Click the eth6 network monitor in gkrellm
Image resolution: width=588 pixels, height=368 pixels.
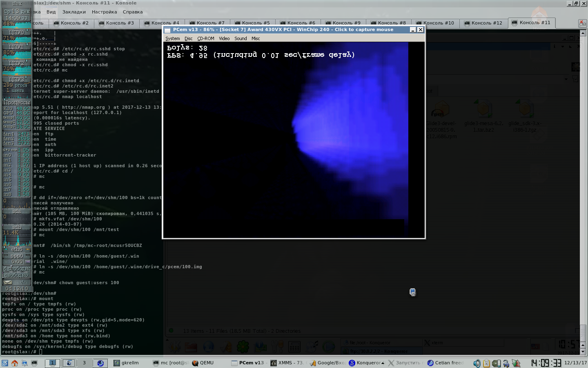[16, 249]
